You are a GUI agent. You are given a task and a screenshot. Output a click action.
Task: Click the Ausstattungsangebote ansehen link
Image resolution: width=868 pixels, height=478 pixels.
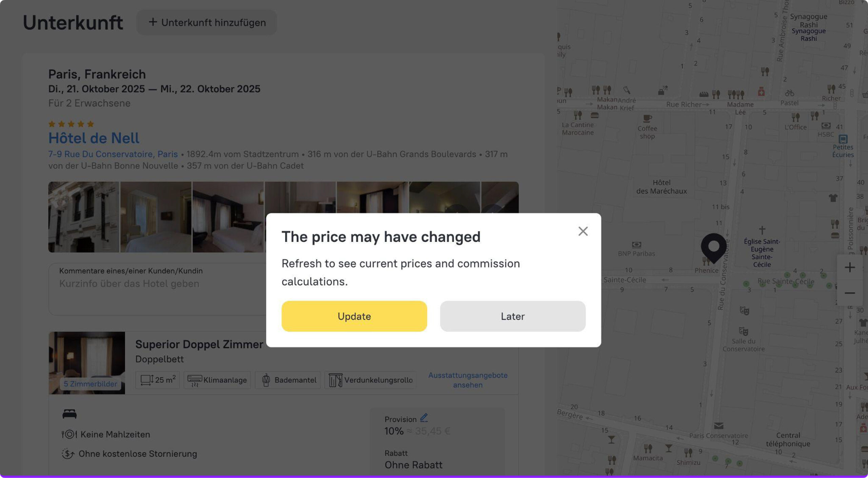tap(468, 380)
